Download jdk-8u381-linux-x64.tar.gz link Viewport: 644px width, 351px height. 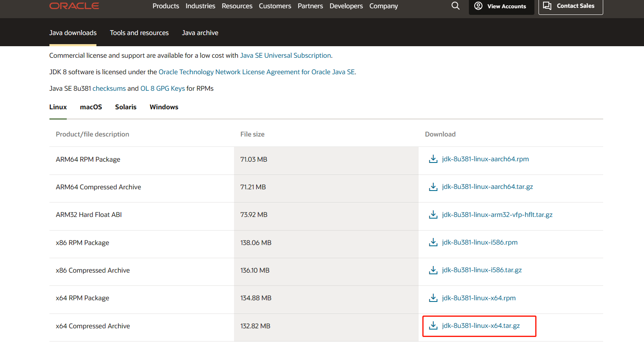[x=481, y=326]
